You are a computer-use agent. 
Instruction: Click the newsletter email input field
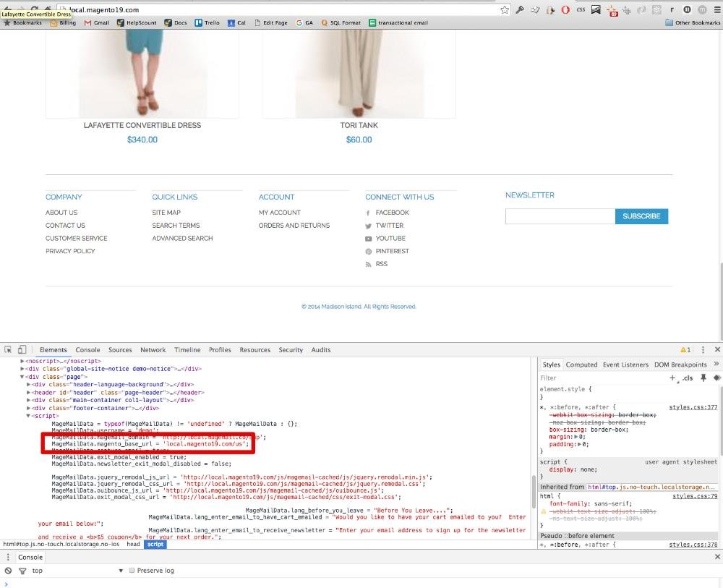[x=560, y=216]
